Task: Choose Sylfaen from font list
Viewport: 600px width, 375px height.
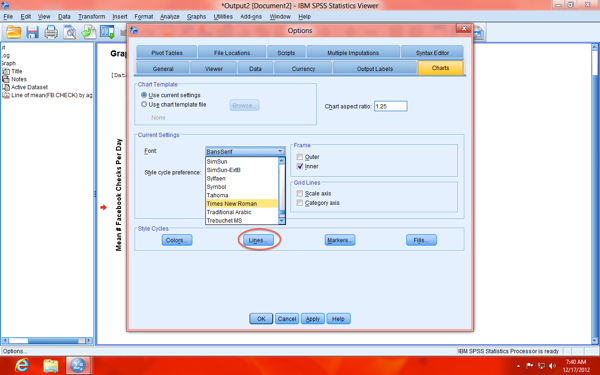Action: (242, 178)
